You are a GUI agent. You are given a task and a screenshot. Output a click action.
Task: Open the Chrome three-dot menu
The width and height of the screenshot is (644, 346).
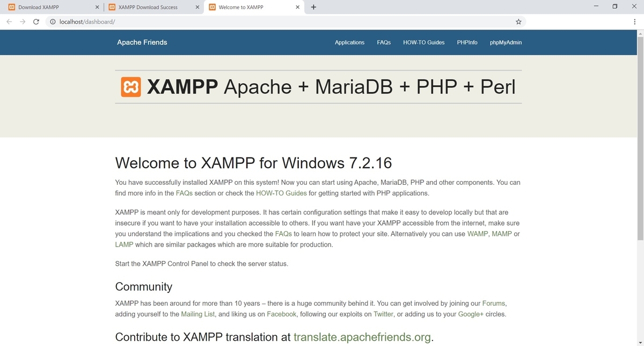pyautogui.click(x=635, y=22)
